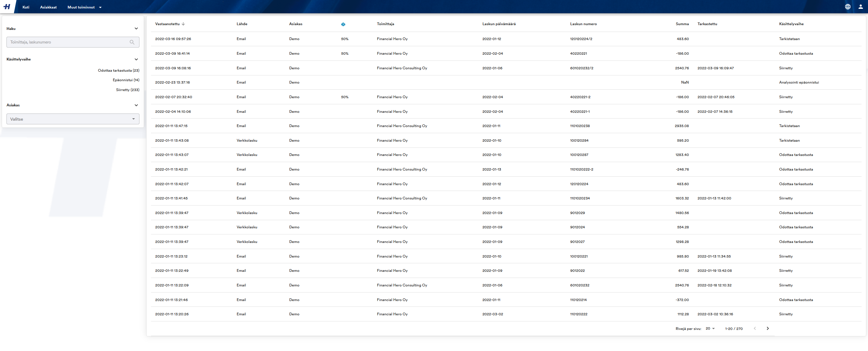Image resolution: width=868 pixels, height=351 pixels.
Task: Click the Financial Hero logo icon
Action: (x=7, y=7)
